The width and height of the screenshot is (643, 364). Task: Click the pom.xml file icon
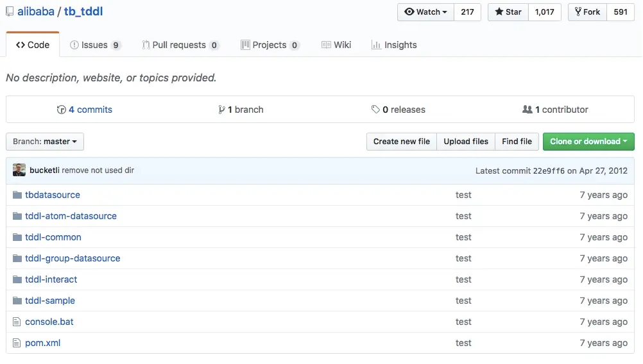pyautogui.click(x=17, y=343)
